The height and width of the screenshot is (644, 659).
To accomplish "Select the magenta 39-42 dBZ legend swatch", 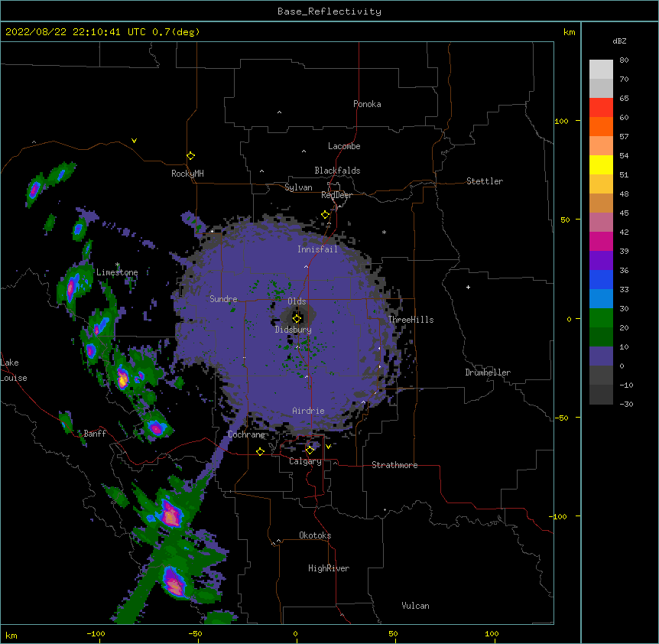I will pos(601,241).
